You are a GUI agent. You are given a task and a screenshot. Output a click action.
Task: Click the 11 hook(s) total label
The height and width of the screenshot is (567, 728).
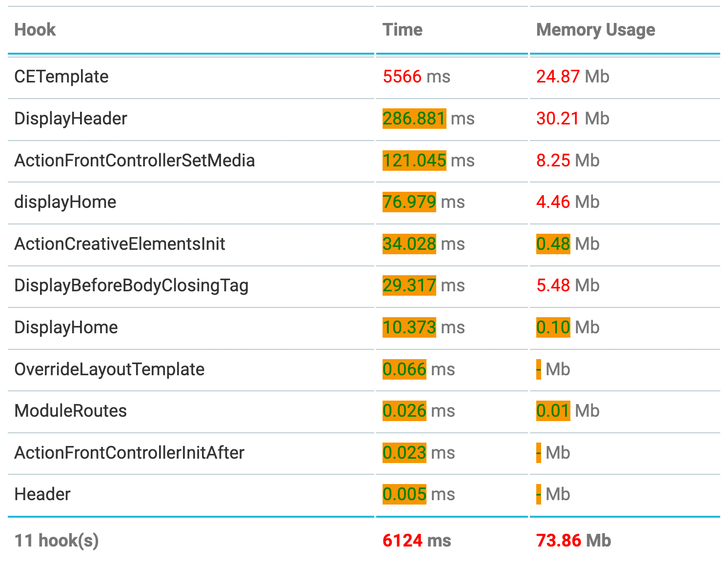point(57,541)
